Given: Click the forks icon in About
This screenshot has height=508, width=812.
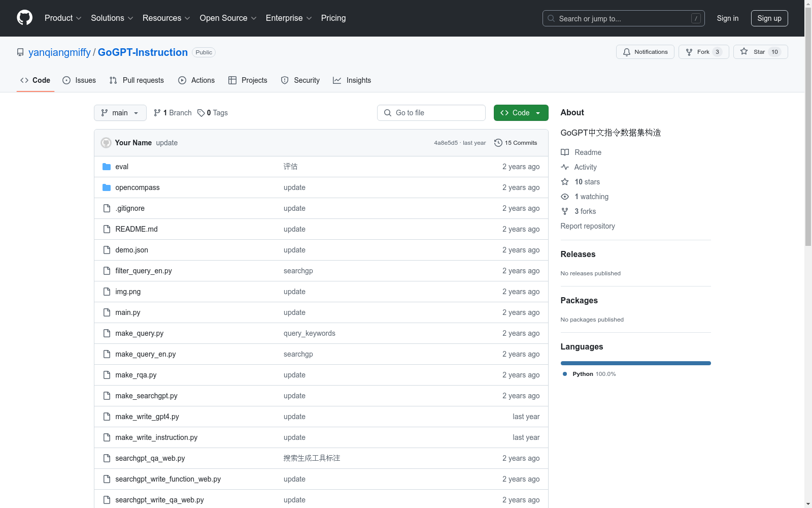Looking at the screenshot, I should point(565,211).
